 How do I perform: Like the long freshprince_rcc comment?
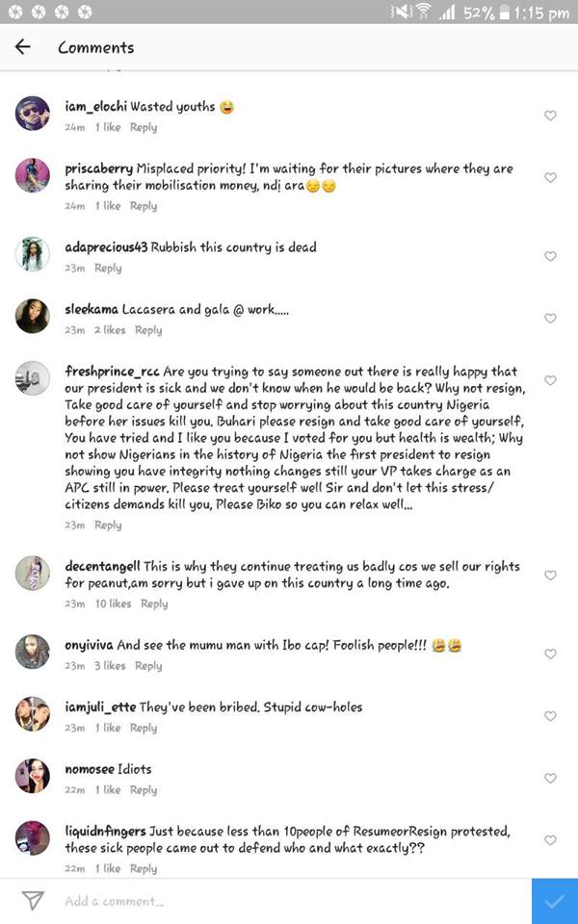pyautogui.click(x=550, y=380)
